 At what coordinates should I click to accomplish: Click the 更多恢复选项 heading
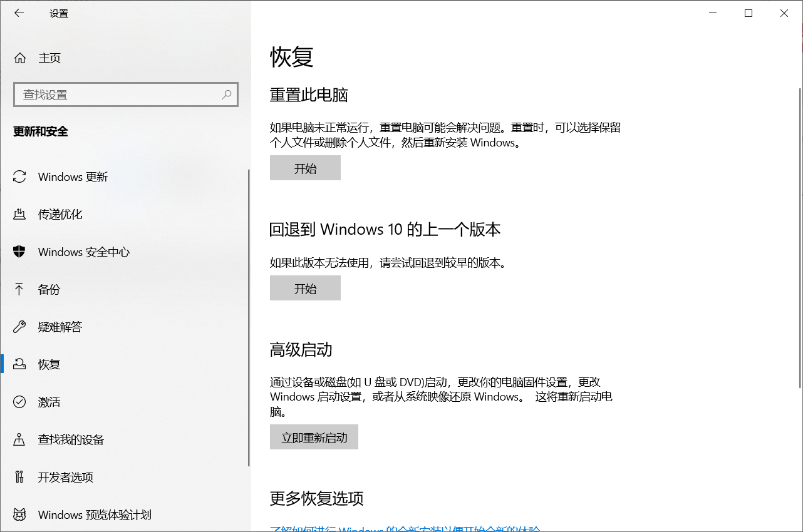coord(316,499)
